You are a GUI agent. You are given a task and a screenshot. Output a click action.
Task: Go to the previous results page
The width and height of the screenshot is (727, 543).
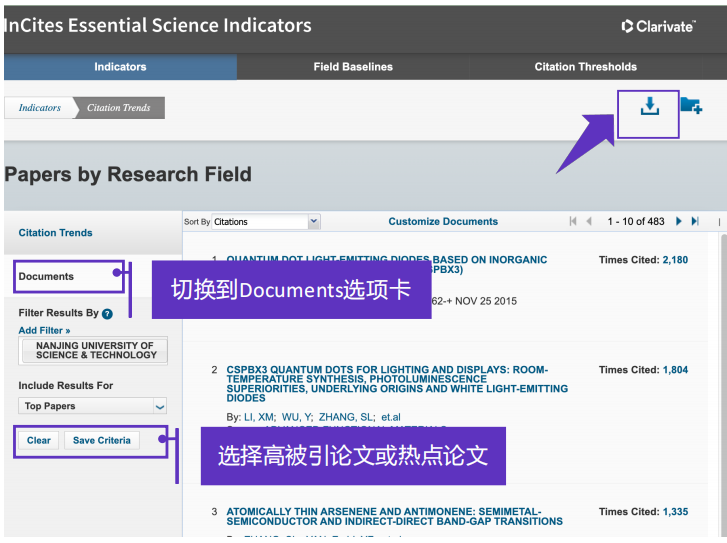pos(589,221)
